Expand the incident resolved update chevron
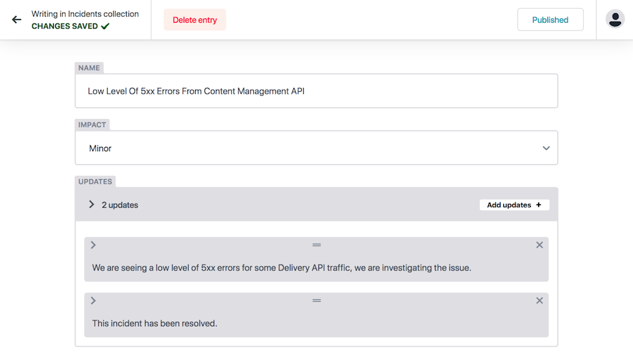 [93, 301]
